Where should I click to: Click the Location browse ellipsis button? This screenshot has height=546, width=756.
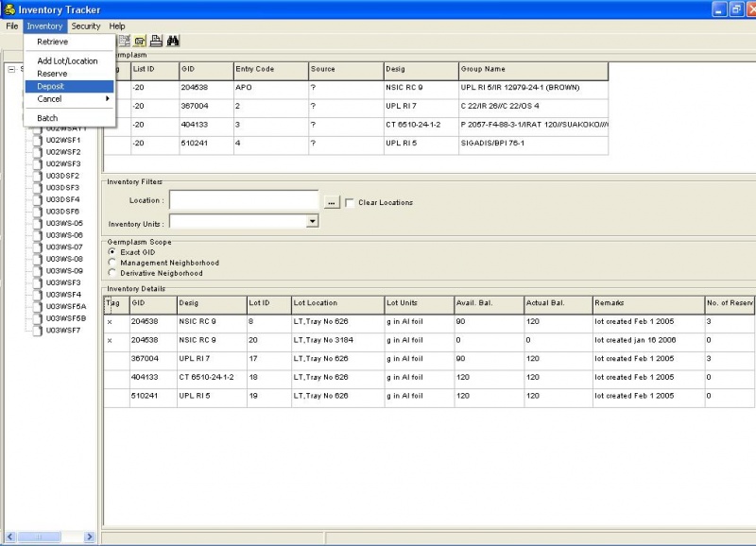(x=332, y=203)
